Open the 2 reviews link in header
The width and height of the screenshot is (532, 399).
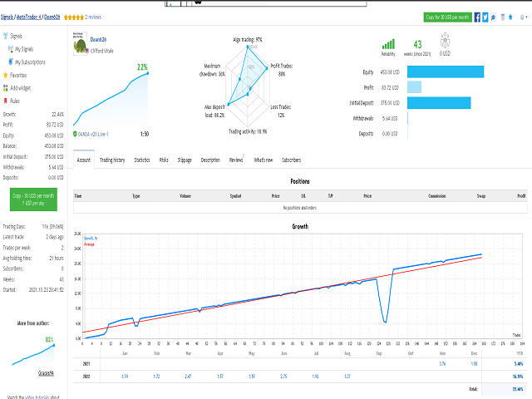pos(93,17)
